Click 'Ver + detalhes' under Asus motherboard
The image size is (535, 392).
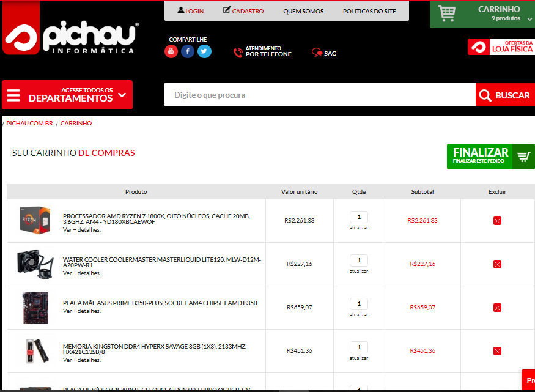82,311
